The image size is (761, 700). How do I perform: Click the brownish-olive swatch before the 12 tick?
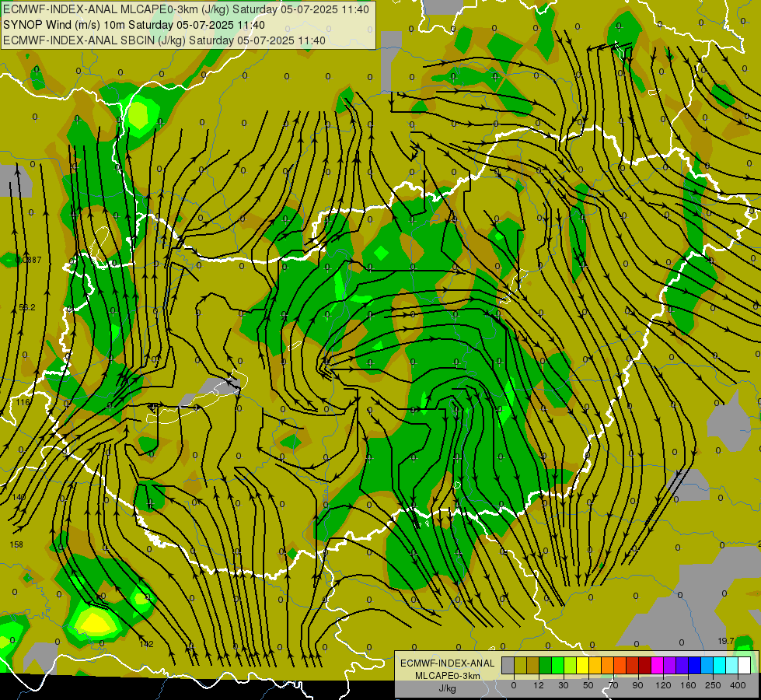click(533, 665)
